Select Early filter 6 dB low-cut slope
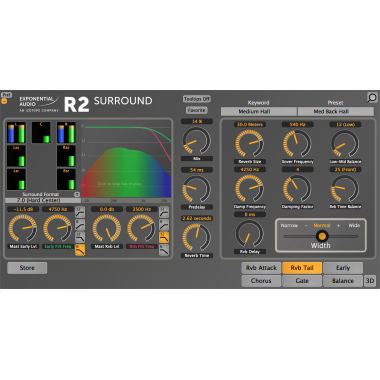 [80, 225]
